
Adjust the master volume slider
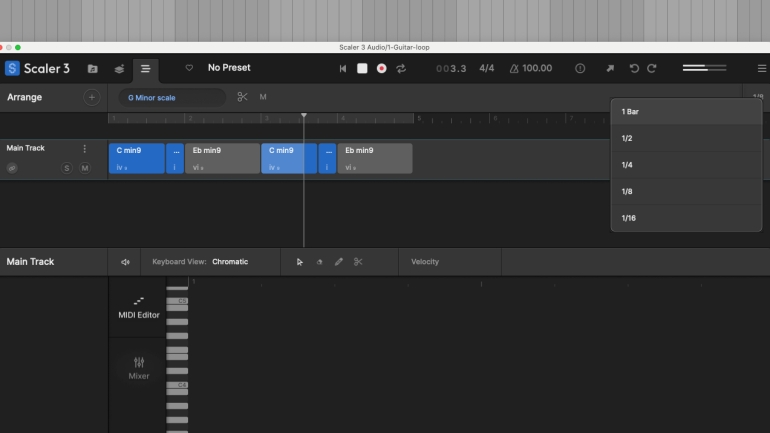(x=704, y=68)
